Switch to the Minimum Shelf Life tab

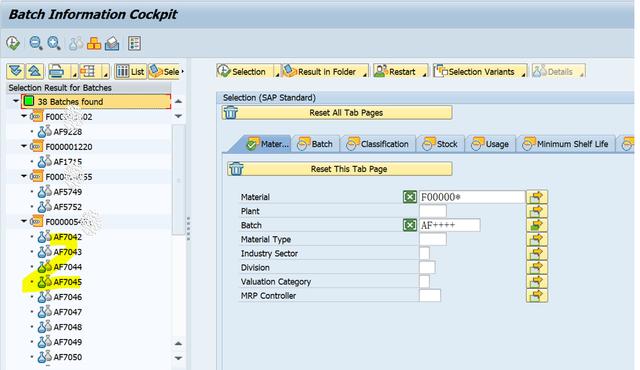coord(567,144)
